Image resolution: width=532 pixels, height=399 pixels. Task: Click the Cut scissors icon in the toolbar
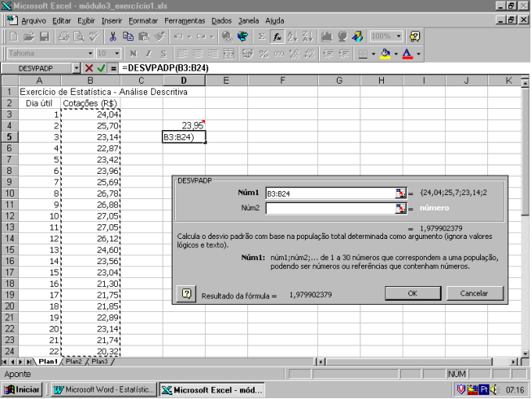(113, 37)
